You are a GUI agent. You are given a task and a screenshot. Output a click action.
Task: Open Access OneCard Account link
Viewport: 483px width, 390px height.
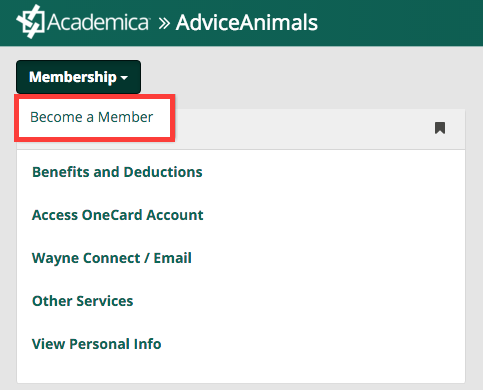point(117,215)
